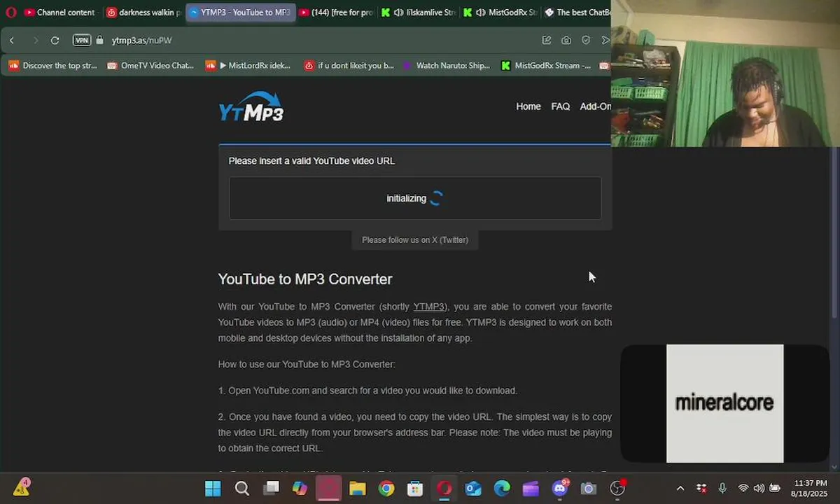Click the browser forward arrow
This screenshot has height=504, width=840.
pos(36,41)
